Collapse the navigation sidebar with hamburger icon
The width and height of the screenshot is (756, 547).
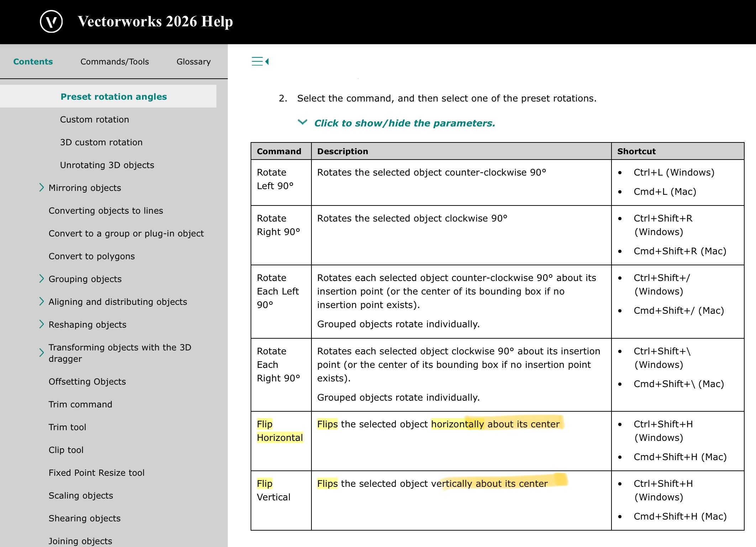click(x=260, y=62)
